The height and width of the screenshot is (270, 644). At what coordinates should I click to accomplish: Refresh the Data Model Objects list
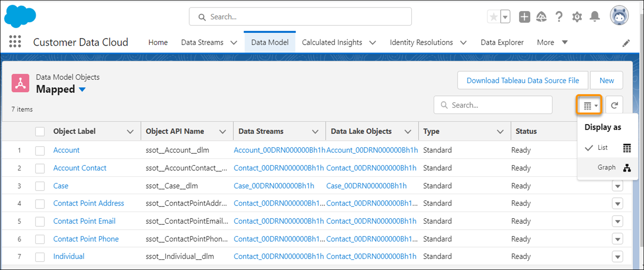click(614, 105)
